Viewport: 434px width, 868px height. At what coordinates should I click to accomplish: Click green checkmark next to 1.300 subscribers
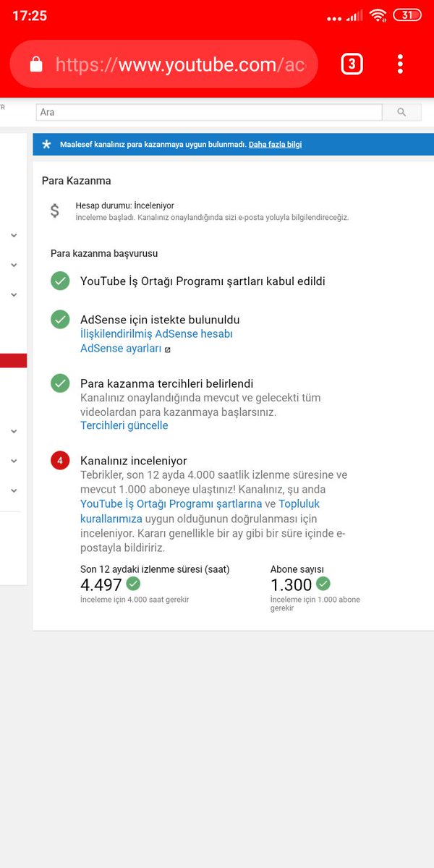[323, 584]
